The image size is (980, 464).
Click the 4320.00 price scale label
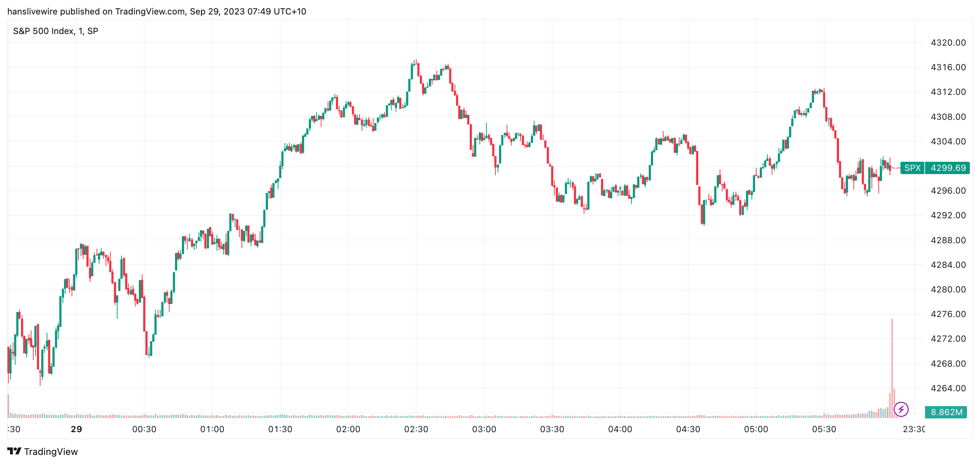pyautogui.click(x=948, y=43)
